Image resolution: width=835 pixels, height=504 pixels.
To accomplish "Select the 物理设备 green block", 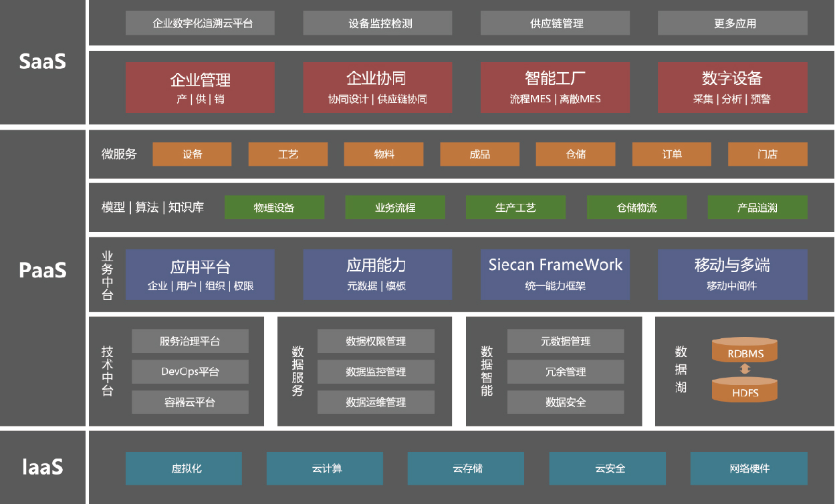I will point(274,207).
